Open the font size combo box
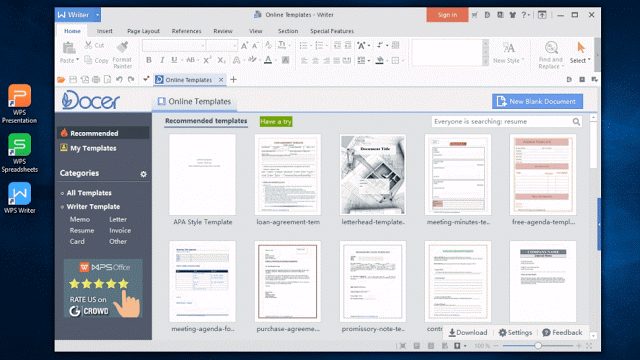The width and height of the screenshot is (640, 360). pos(222,45)
